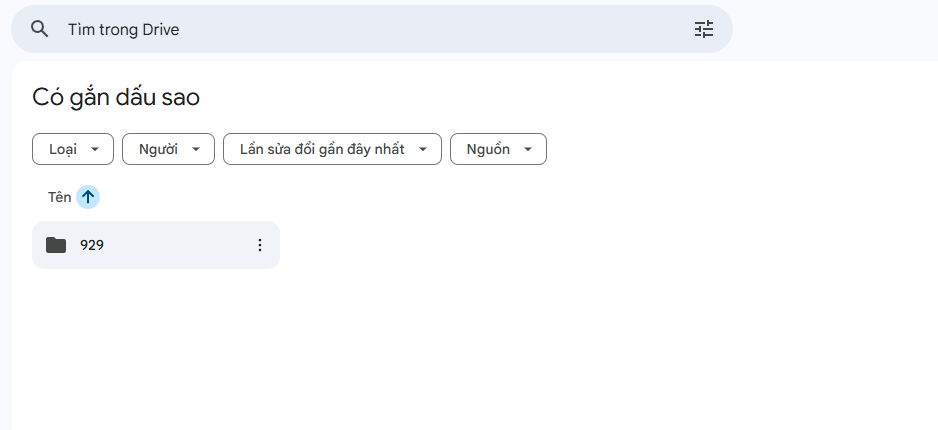Image resolution: width=938 pixels, height=430 pixels.
Task: Click the magnifying glass search icon
Action: point(40,29)
